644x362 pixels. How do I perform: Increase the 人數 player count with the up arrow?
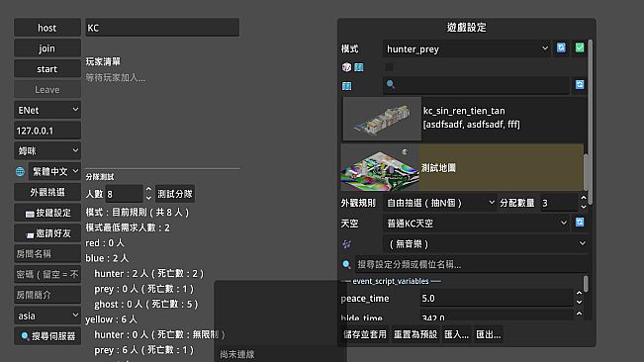(148, 190)
